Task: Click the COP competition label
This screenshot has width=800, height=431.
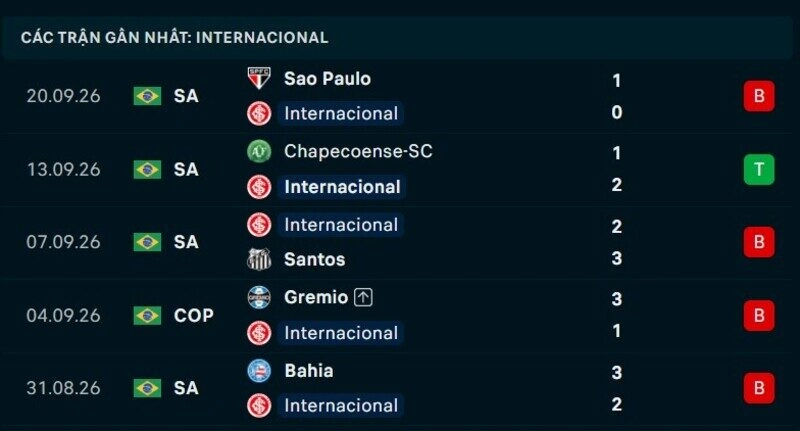Action: tap(194, 315)
